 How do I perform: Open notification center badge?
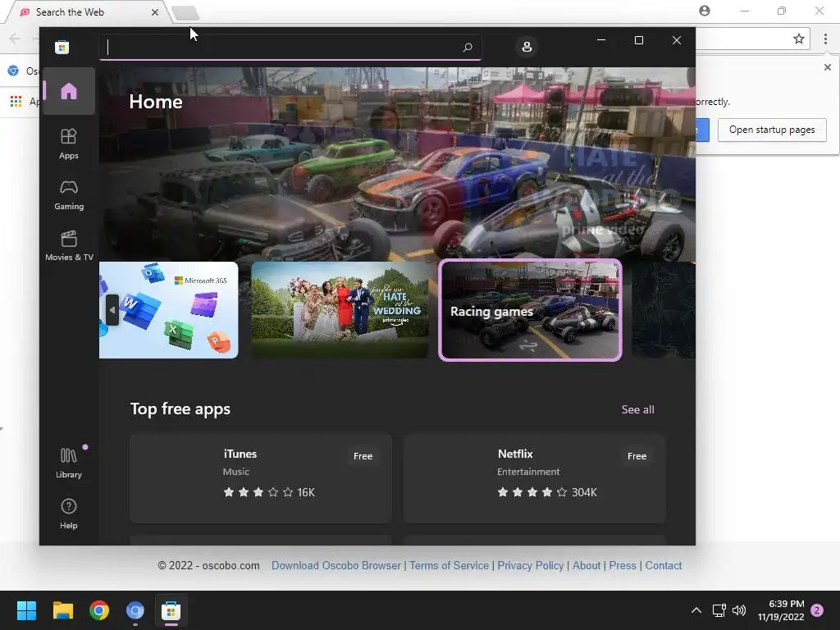pos(817,610)
